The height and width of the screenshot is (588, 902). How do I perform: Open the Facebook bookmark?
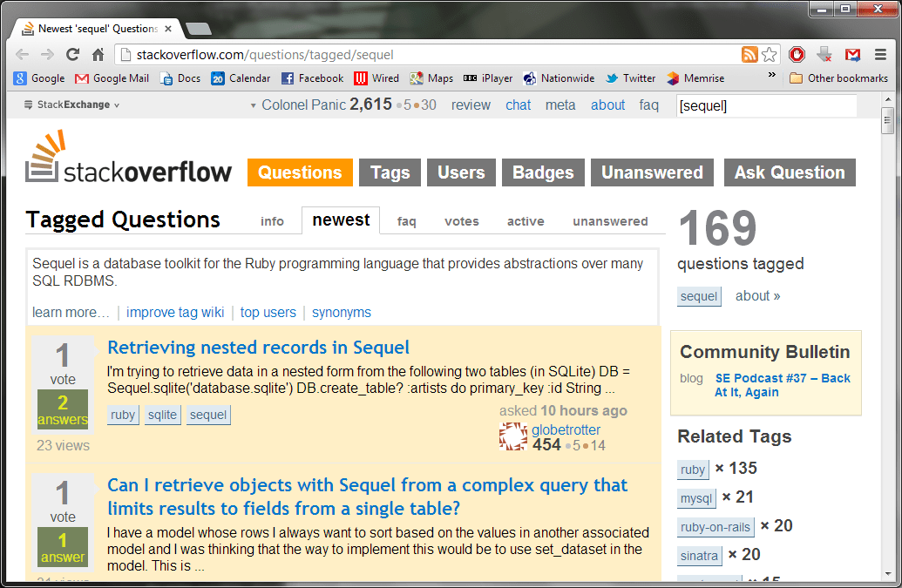point(312,78)
